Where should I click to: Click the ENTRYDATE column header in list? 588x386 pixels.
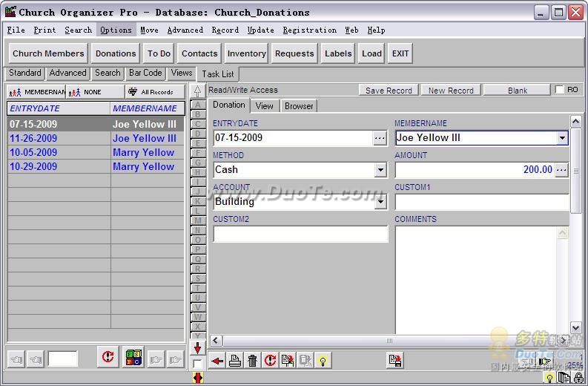tap(59, 108)
